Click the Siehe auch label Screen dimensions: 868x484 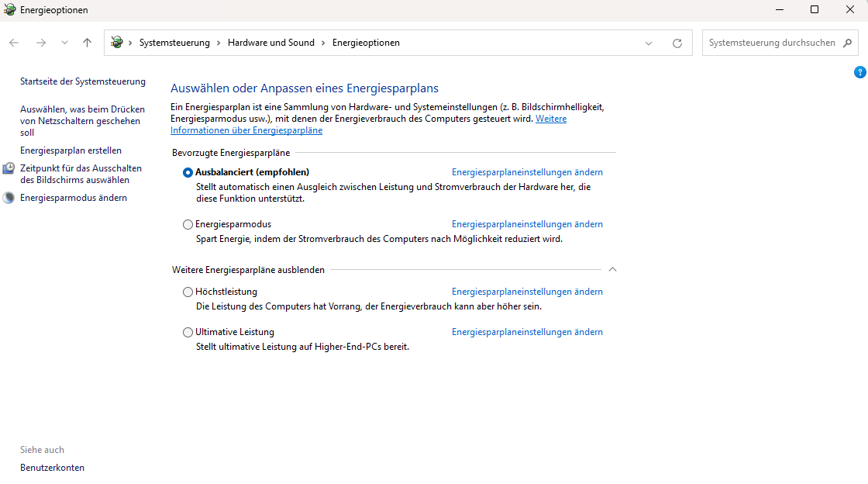[42, 450]
